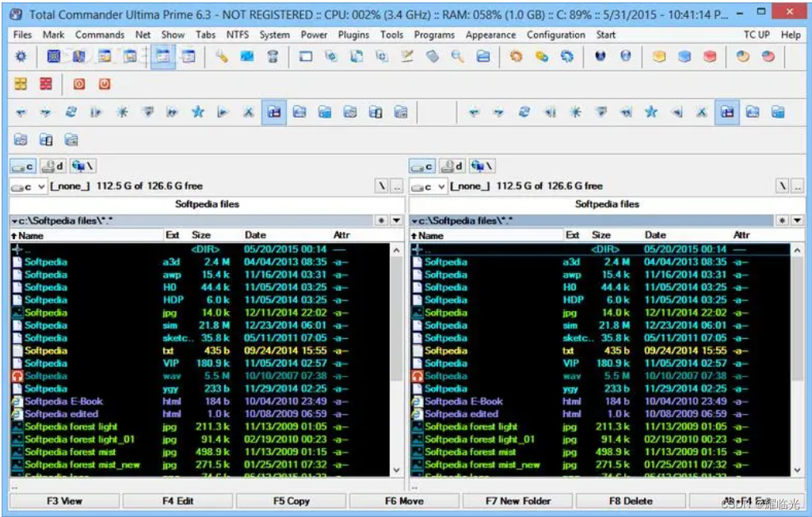The image size is (812, 517).
Task: Go forward using the right panel forward arrow
Action: click(x=498, y=112)
